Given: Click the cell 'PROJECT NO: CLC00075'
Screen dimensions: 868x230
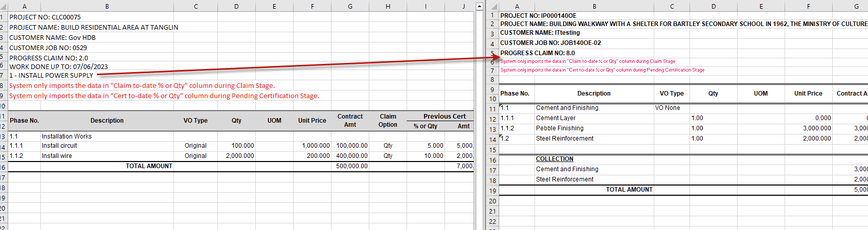Looking at the screenshot, I should (45, 17).
